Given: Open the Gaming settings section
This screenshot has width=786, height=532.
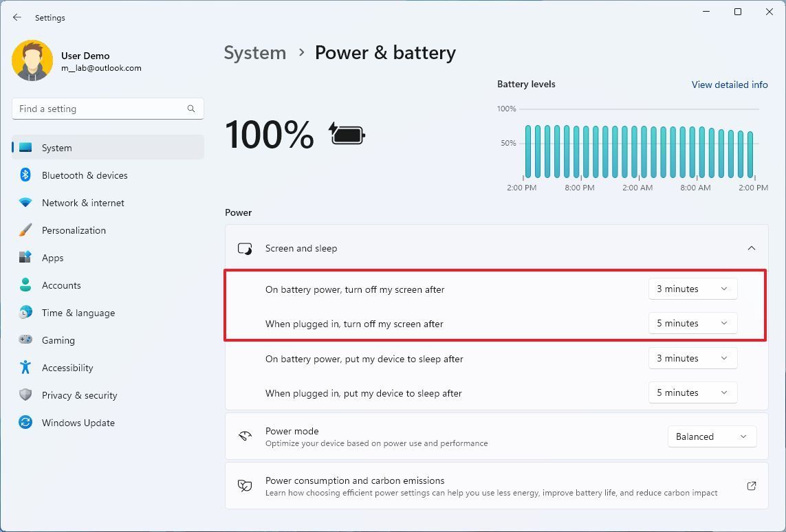Looking at the screenshot, I should pos(58,340).
